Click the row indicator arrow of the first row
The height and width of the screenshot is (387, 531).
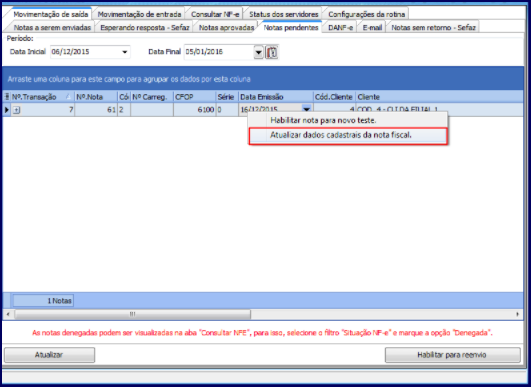tap(6, 110)
